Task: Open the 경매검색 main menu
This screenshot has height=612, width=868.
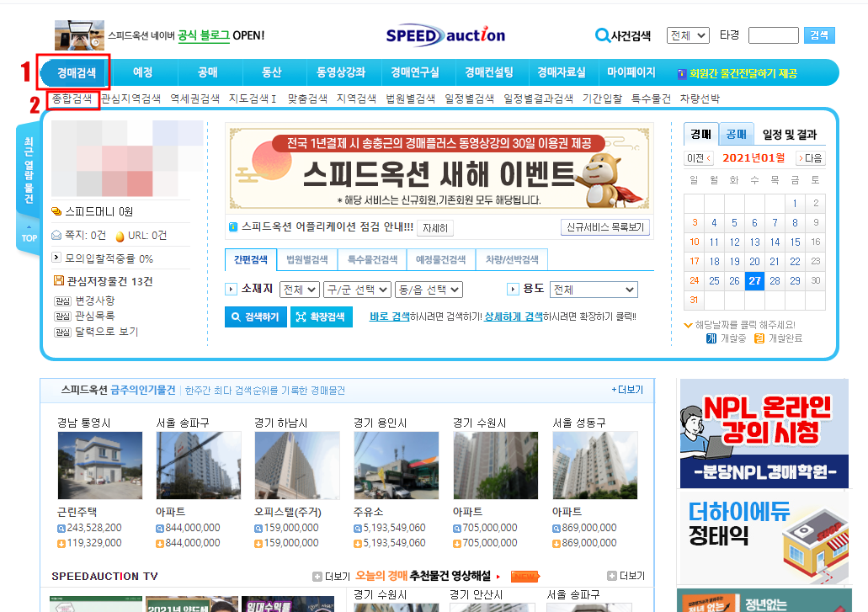Action: tap(77, 72)
